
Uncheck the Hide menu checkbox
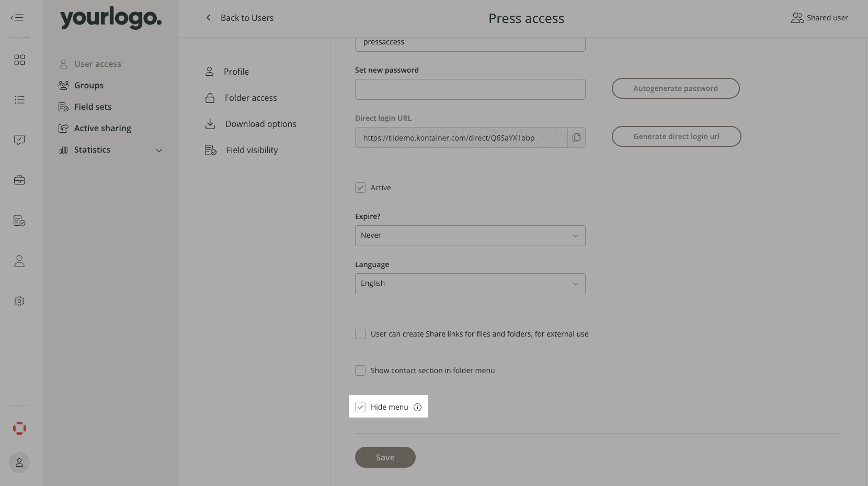point(360,407)
